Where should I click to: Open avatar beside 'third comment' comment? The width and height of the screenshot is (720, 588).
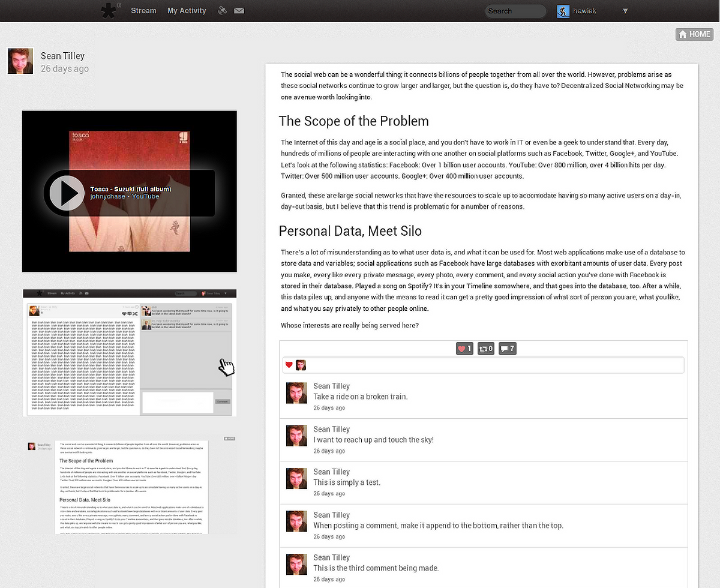pos(296,564)
